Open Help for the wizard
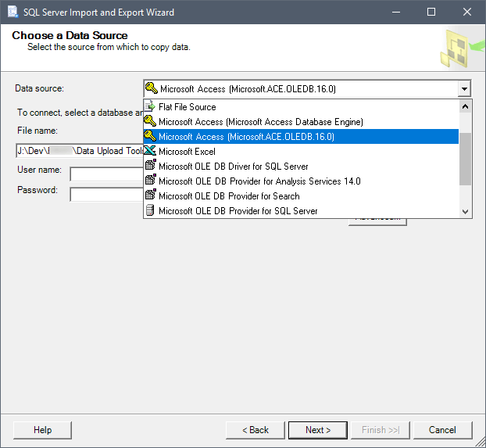The width and height of the screenshot is (486, 448). click(42, 430)
